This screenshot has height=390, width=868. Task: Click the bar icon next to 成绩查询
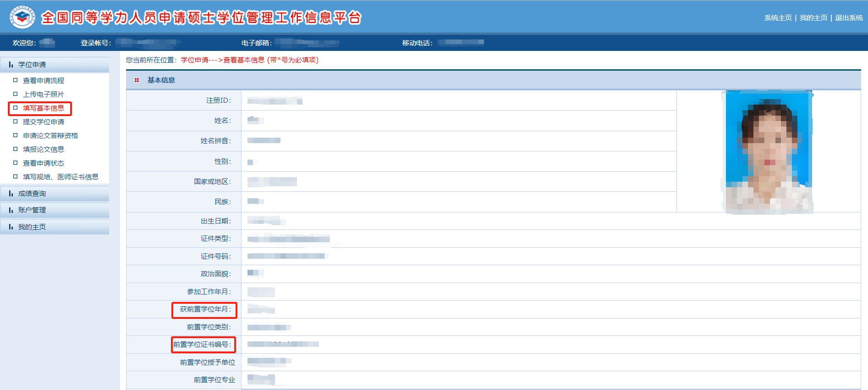11,194
